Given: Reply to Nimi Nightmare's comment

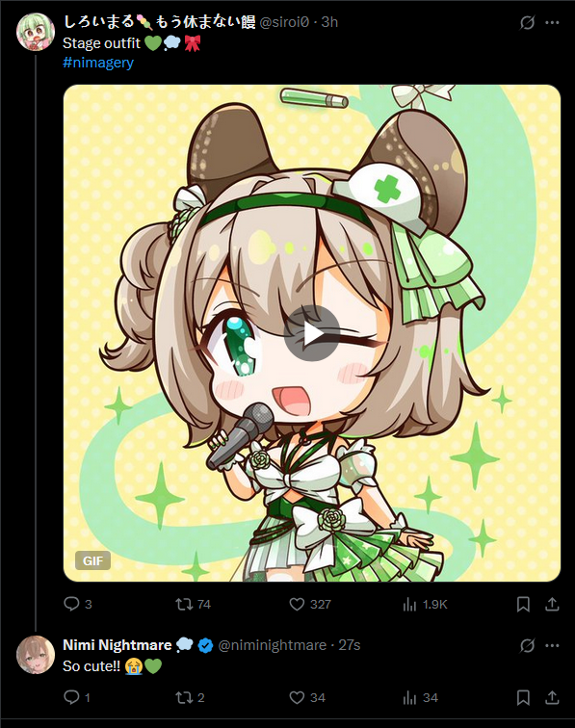Looking at the screenshot, I should (x=71, y=697).
